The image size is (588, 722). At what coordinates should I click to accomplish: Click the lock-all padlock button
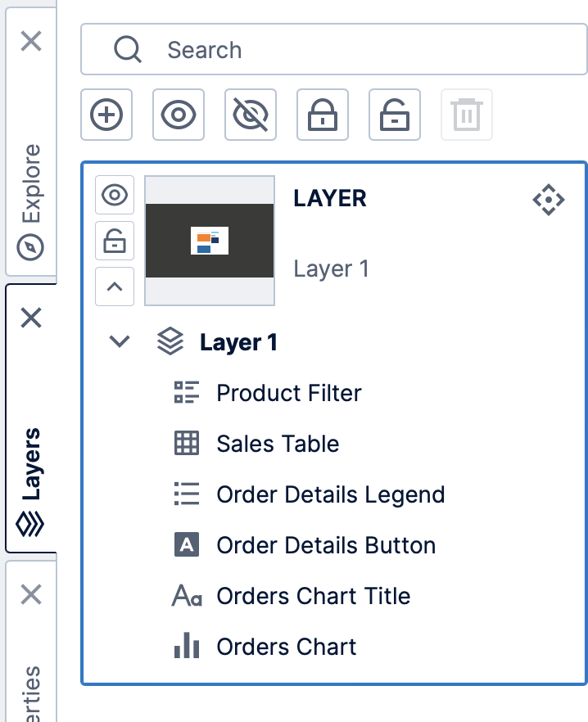[x=322, y=115]
